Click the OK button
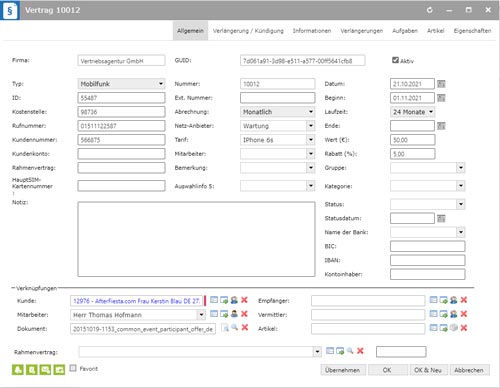This screenshot has height=388, width=500. click(387, 370)
